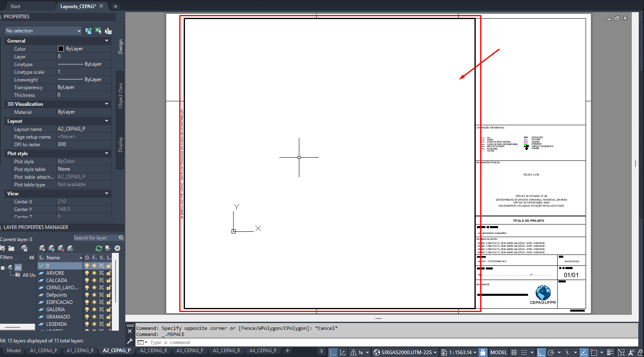Screen dimensions: 644x357
Task: Switch to the Model tab
Action: pos(14,351)
